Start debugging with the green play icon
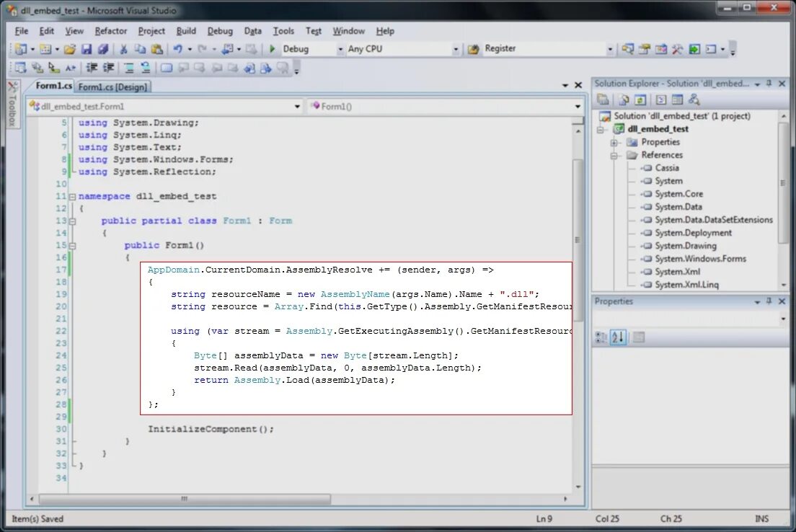 (x=272, y=49)
